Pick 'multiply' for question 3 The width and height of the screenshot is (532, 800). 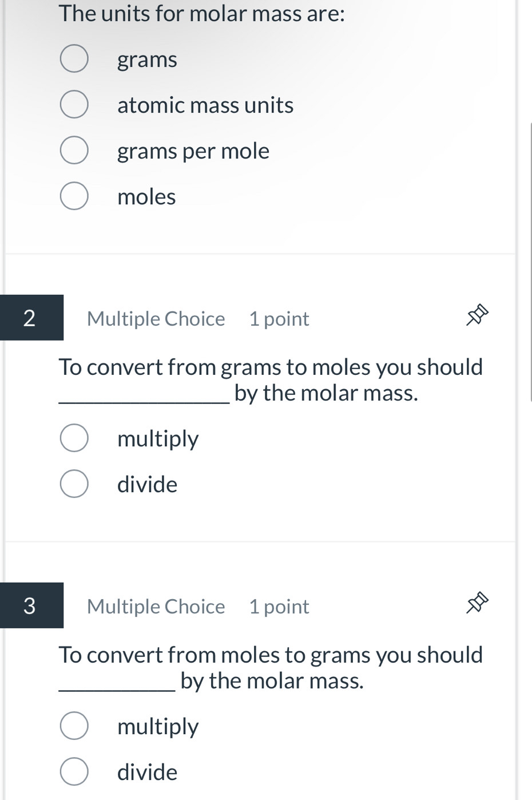coord(74,725)
